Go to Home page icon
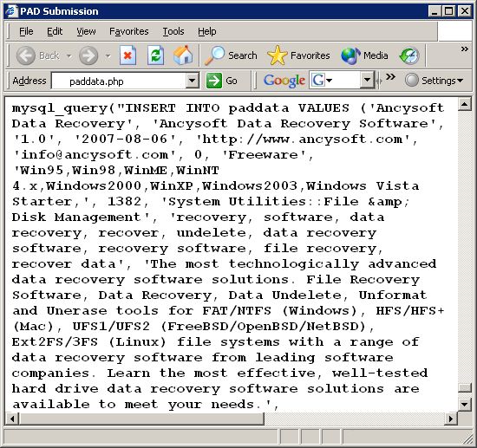The height and width of the screenshot is (448, 477). [x=183, y=55]
